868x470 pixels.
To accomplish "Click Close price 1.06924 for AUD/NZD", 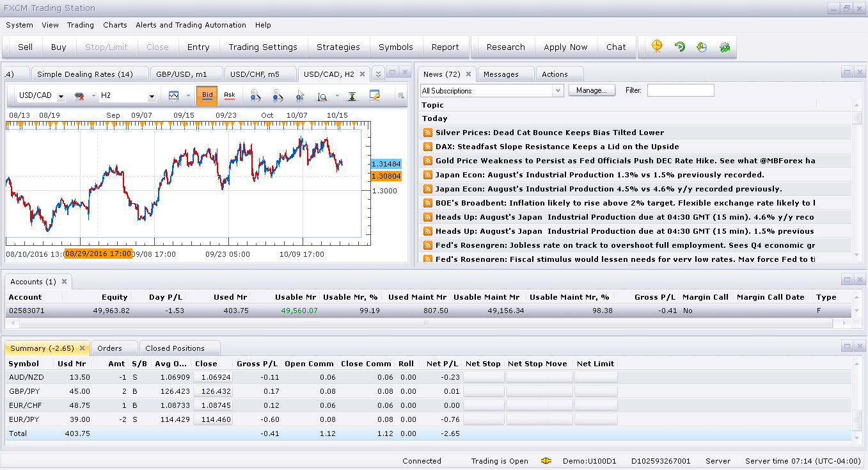I will coord(212,377).
